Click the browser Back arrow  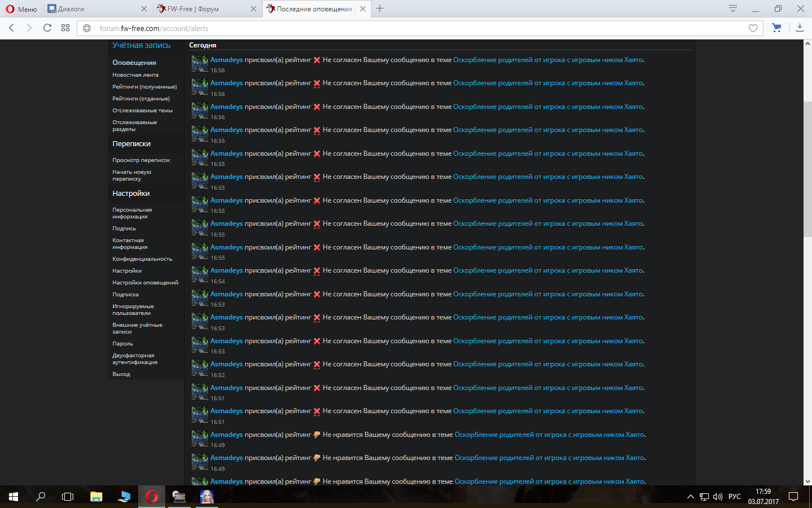point(11,28)
